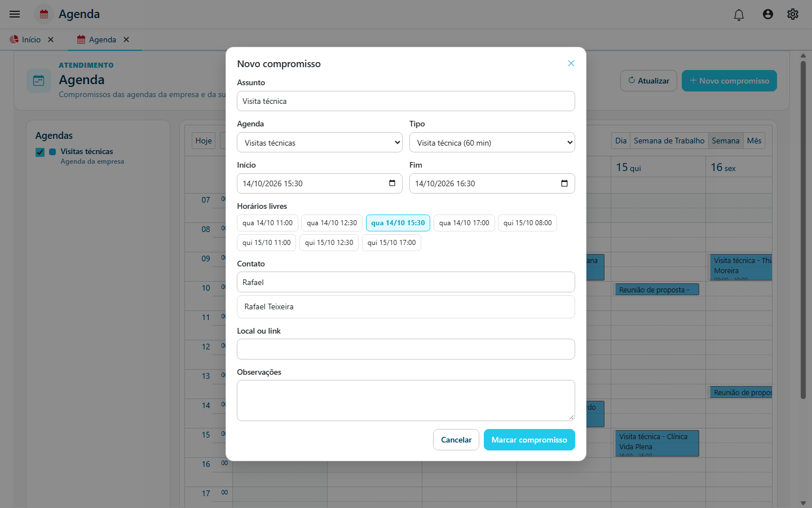This screenshot has height=508, width=812.
Task: Expand the Agenda dropdown in dialog
Action: [x=320, y=143]
